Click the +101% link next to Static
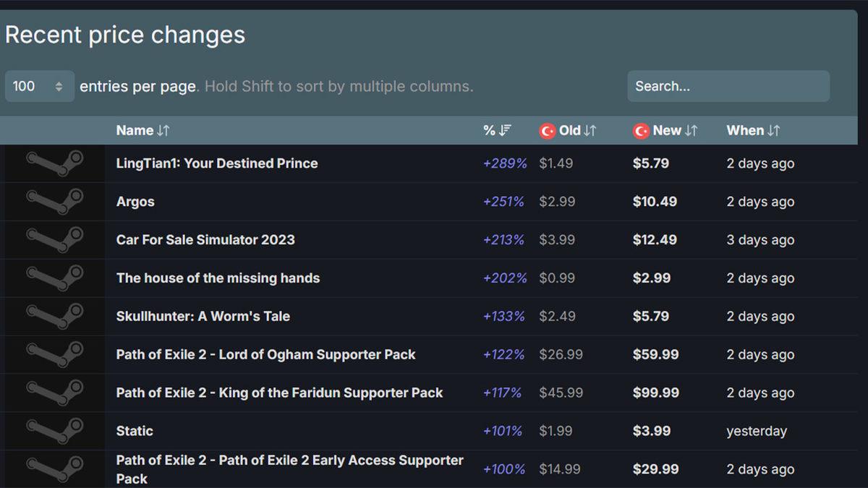868x488 pixels. [504, 430]
